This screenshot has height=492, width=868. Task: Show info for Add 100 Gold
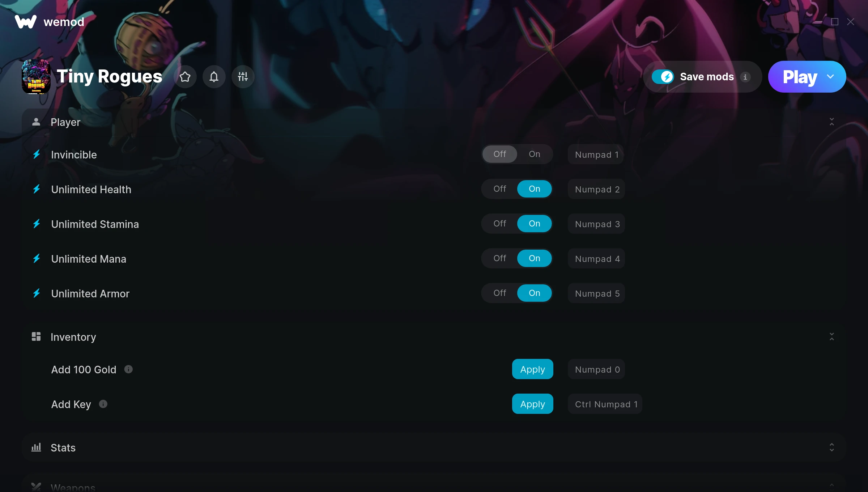(x=128, y=369)
